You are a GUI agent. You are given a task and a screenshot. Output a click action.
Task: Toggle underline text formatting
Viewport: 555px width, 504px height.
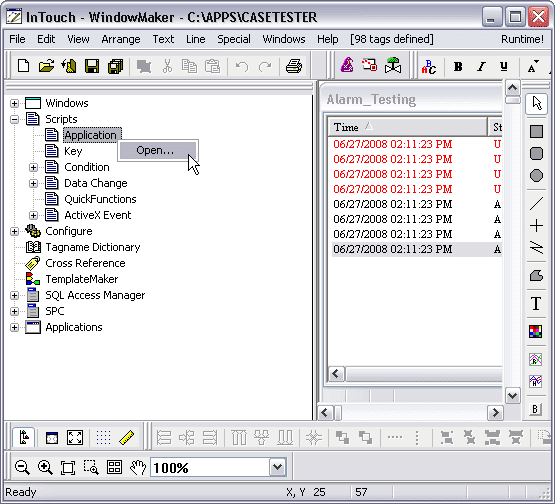coord(503,67)
